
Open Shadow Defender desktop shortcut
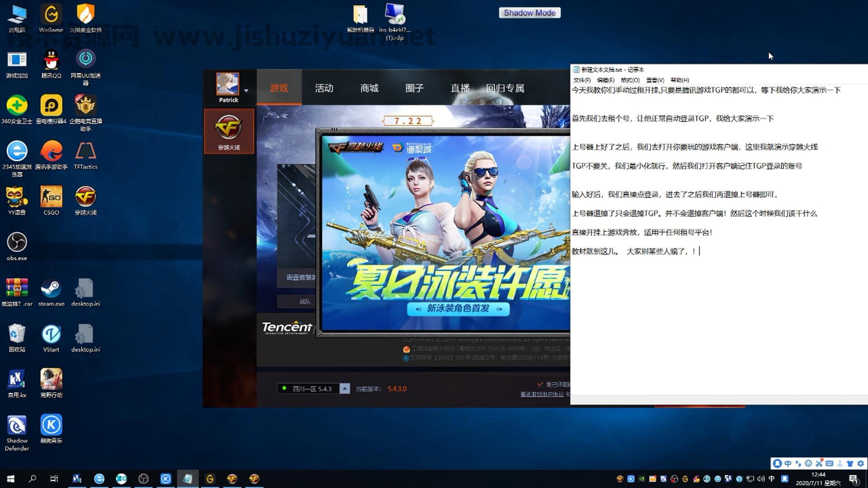17,433
